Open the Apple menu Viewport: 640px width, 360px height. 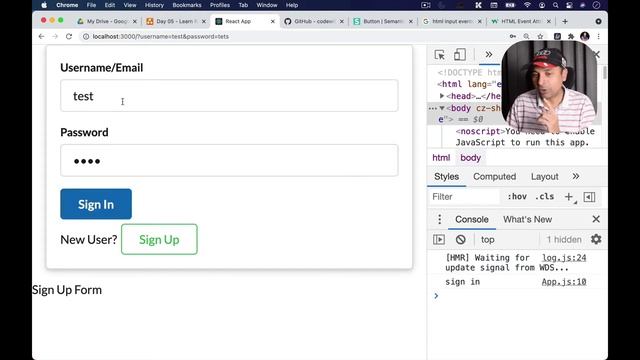(44, 5)
